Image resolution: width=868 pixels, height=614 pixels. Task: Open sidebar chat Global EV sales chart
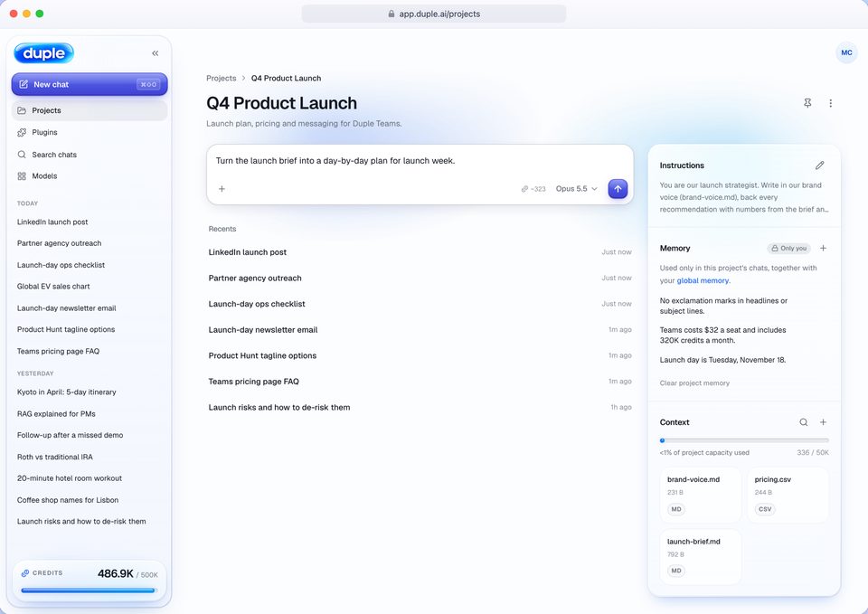pyautogui.click(x=90, y=287)
